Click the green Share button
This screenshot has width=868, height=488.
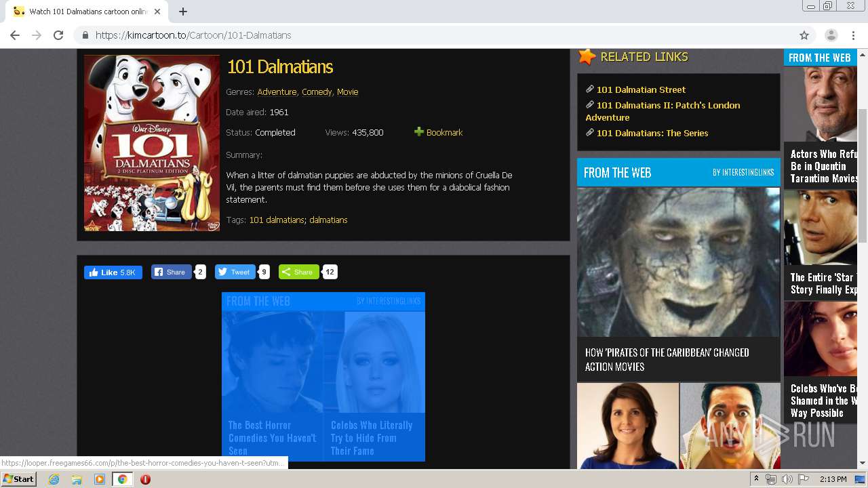[298, 272]
